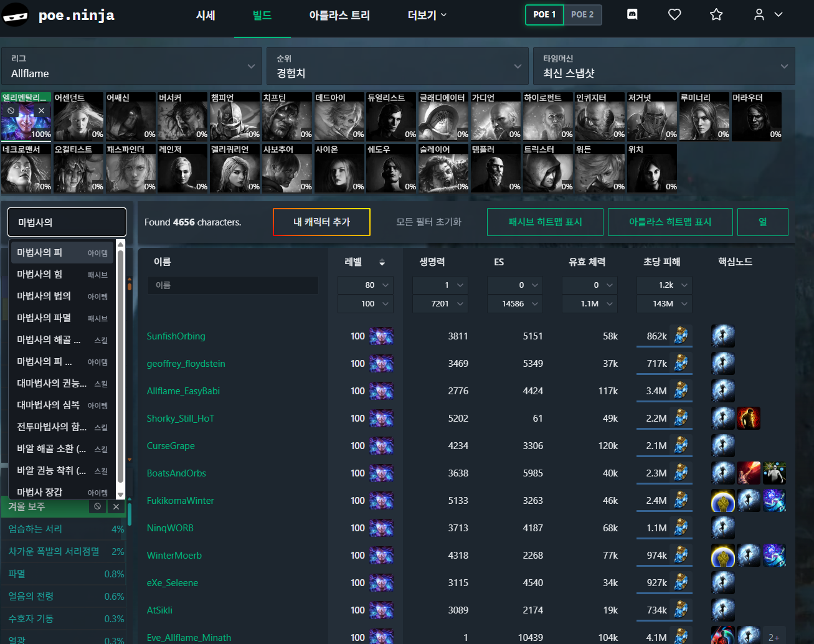Click the skill icon beside 3.4M damage
Screen dimensions: 814x644
click(x=681, y=391)
